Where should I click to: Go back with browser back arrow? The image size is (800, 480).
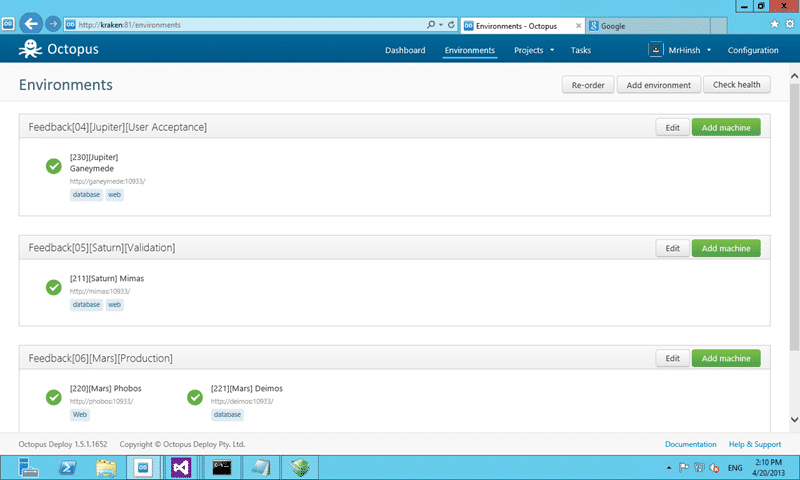click(31, 23)
